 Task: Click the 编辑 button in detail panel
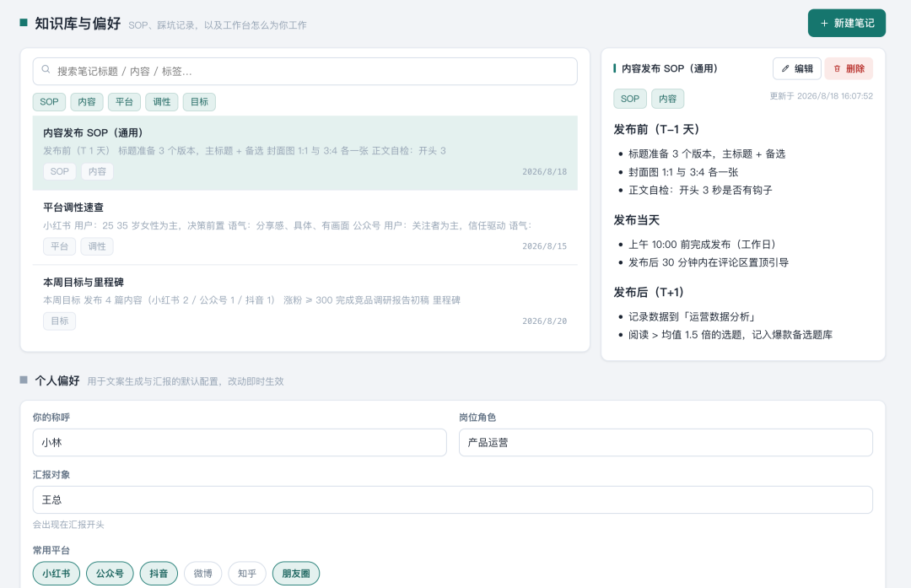pos(796,68)
